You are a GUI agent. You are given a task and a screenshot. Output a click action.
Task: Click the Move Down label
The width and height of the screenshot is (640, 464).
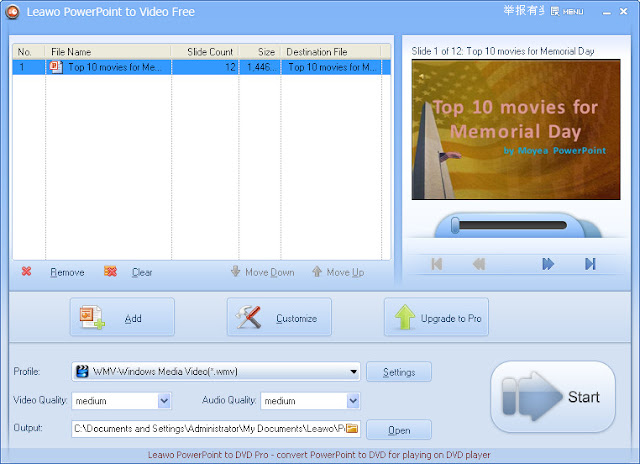pyautogui.click(x=270, y=272)
